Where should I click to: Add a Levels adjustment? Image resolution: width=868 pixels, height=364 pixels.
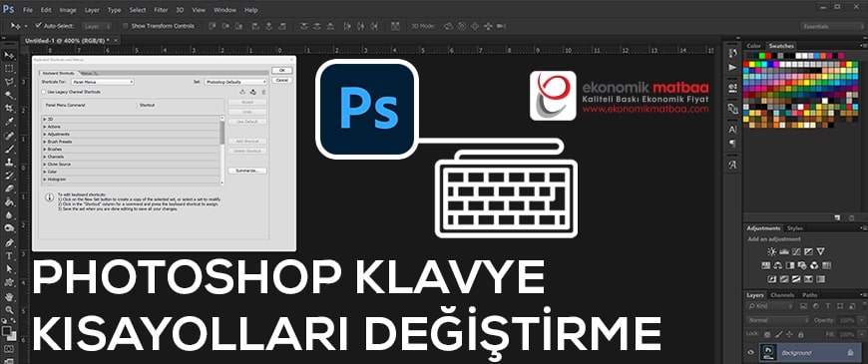(x=784, y=251)
